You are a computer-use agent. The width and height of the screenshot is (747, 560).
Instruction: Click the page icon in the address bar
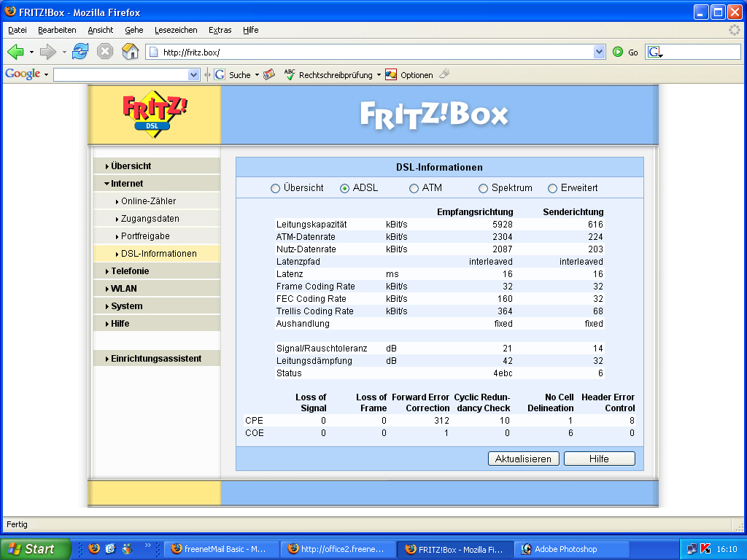click(154, 52)
